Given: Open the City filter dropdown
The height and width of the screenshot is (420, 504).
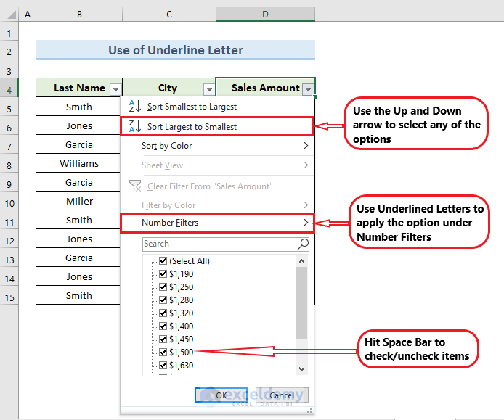Looking at the screenshot, I should click(209, 89).
